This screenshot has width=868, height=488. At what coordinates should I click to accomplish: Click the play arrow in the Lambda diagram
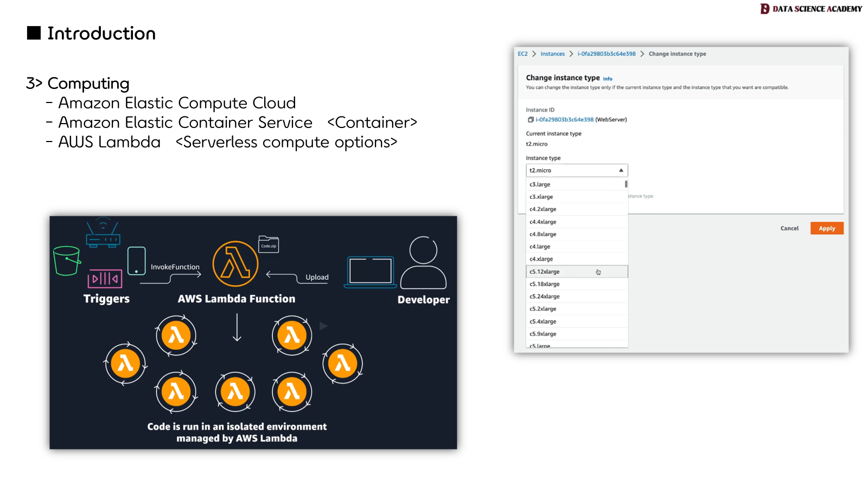coord(323,326)
